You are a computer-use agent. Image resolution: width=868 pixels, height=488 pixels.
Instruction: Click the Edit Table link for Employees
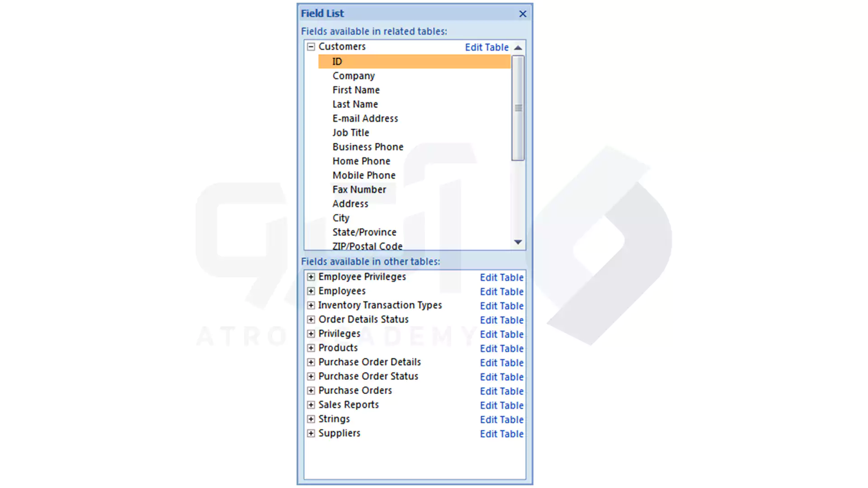pos(501,291)
